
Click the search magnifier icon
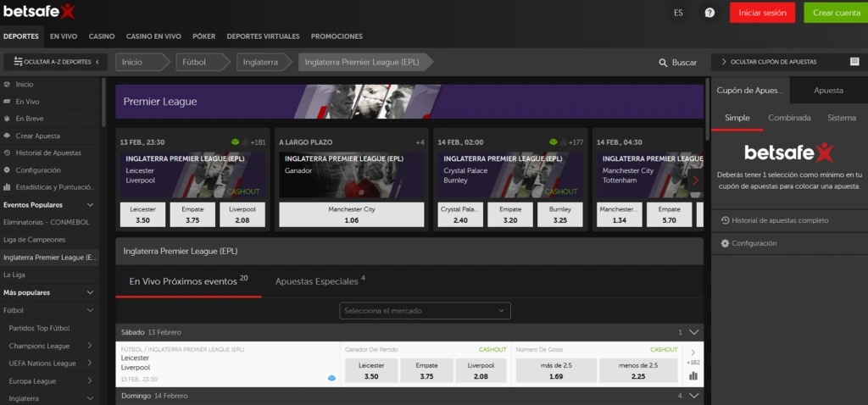pos(663,63)
